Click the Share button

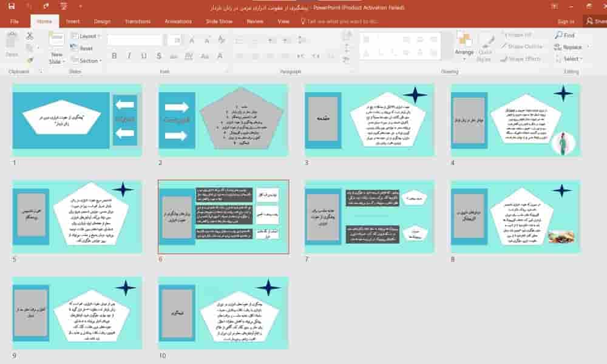click(x=597, y=21)
